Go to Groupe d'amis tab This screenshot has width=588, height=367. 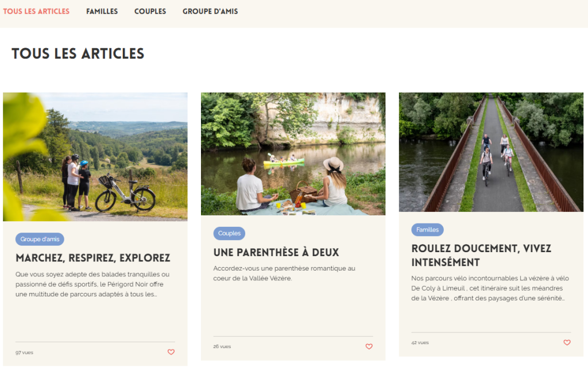(210, 11)
